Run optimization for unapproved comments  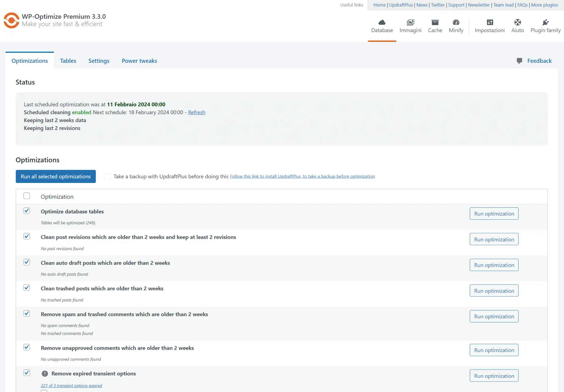(494, 350)
